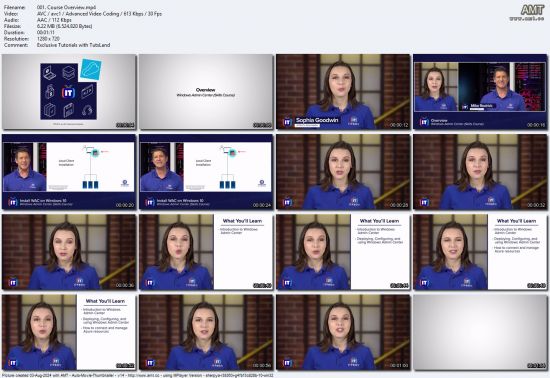Click the 'Resolution:' label
Screen dimensions: 550x378
[16, 39]
